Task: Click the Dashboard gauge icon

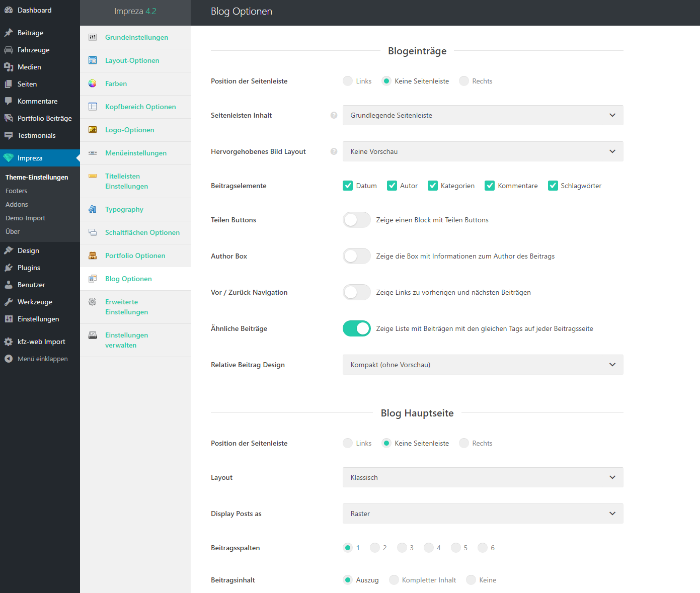Action: [x=9, y=10]
